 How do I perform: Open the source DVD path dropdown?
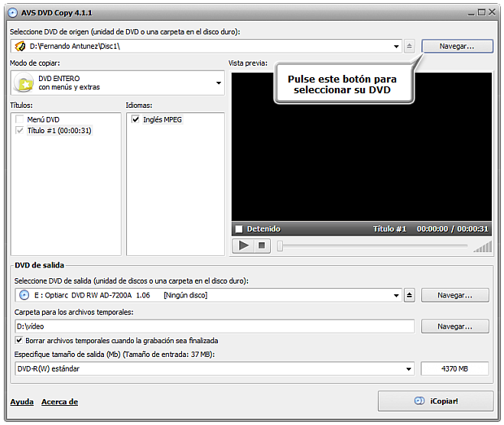[396, 47]
